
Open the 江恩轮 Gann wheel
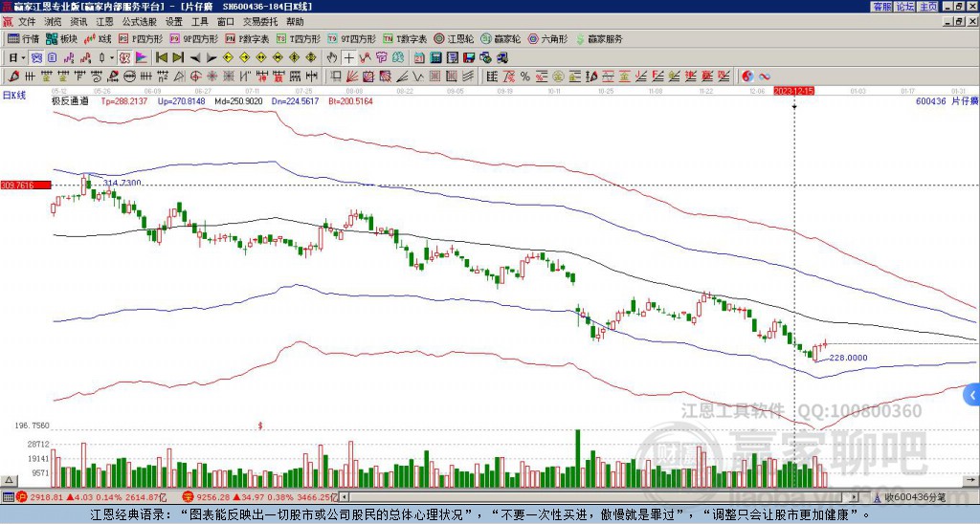[454, 38]
